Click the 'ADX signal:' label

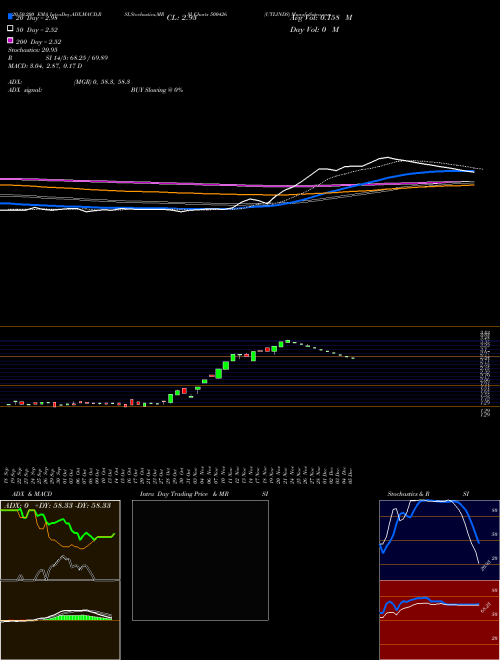click(25, 90)
